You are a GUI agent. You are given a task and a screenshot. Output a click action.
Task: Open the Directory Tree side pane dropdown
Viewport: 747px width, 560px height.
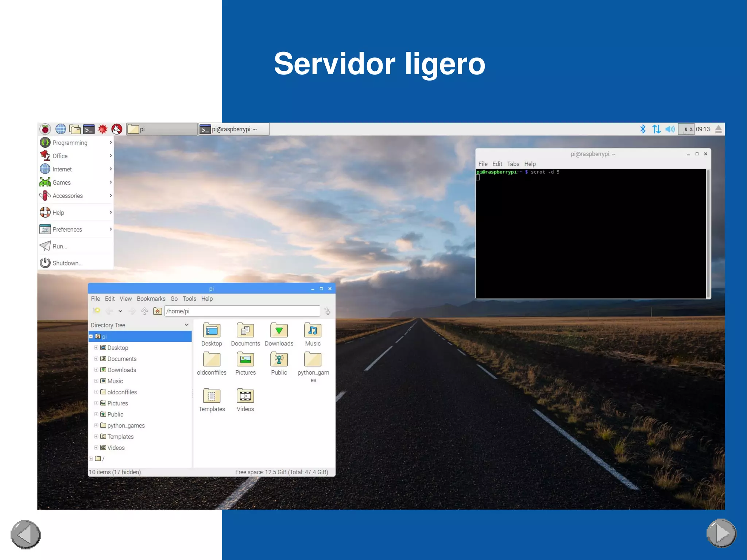(x=186, y=325)
